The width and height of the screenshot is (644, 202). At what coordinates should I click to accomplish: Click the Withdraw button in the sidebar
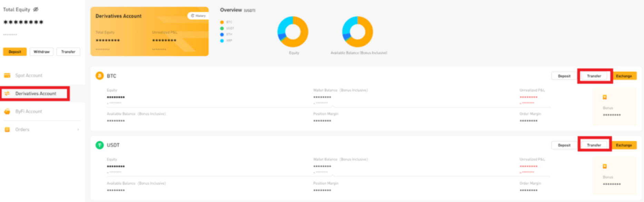[x=42, y=52]
